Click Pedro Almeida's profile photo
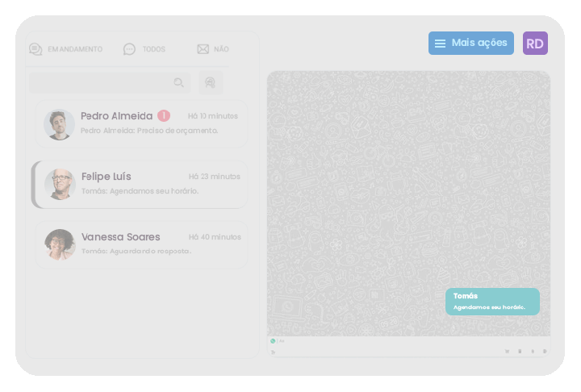This screenshot has height=392, width=581. 60,124
